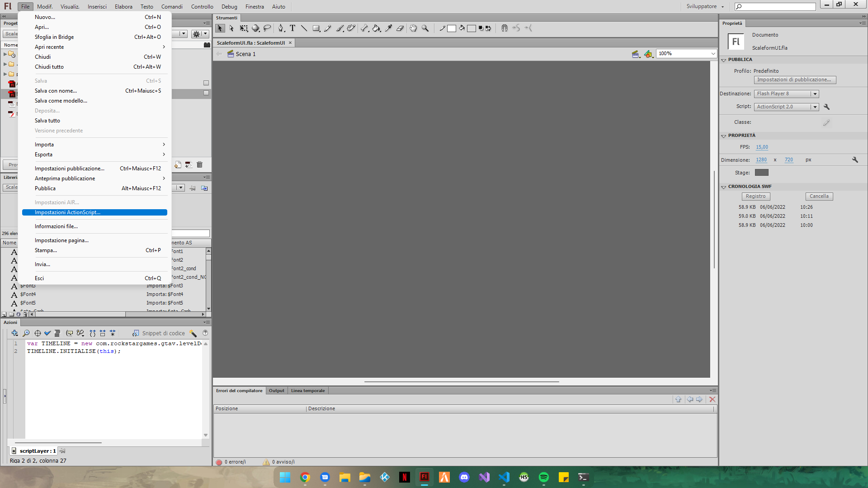Select the Pen tool
Viewport: 868px width, 488px height.
281,28
